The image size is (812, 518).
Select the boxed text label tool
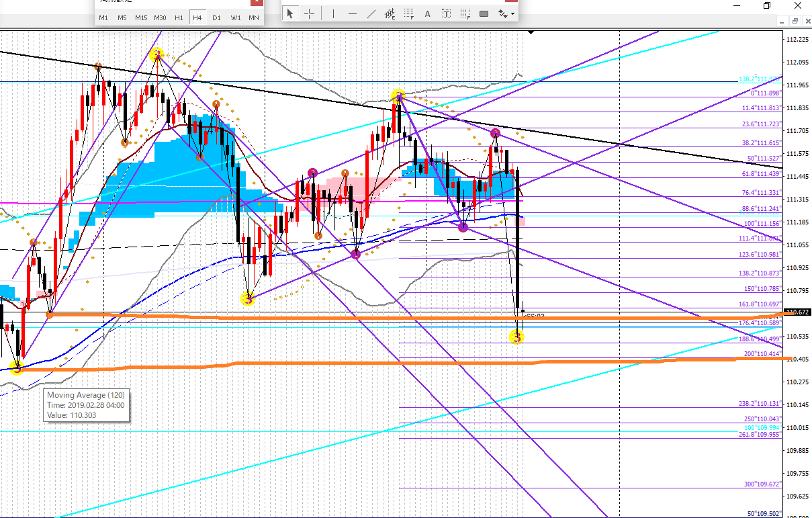click(446, 13)
